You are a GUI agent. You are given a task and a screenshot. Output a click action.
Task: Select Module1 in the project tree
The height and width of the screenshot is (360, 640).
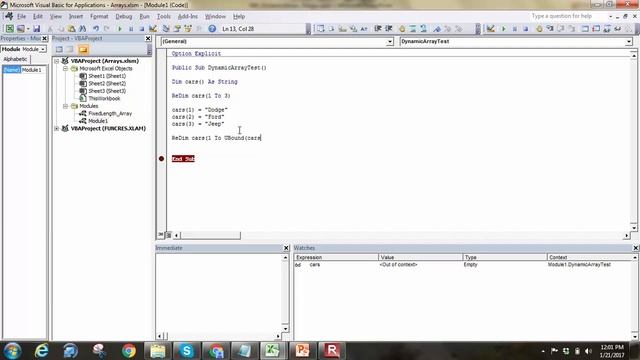(98, 121)
